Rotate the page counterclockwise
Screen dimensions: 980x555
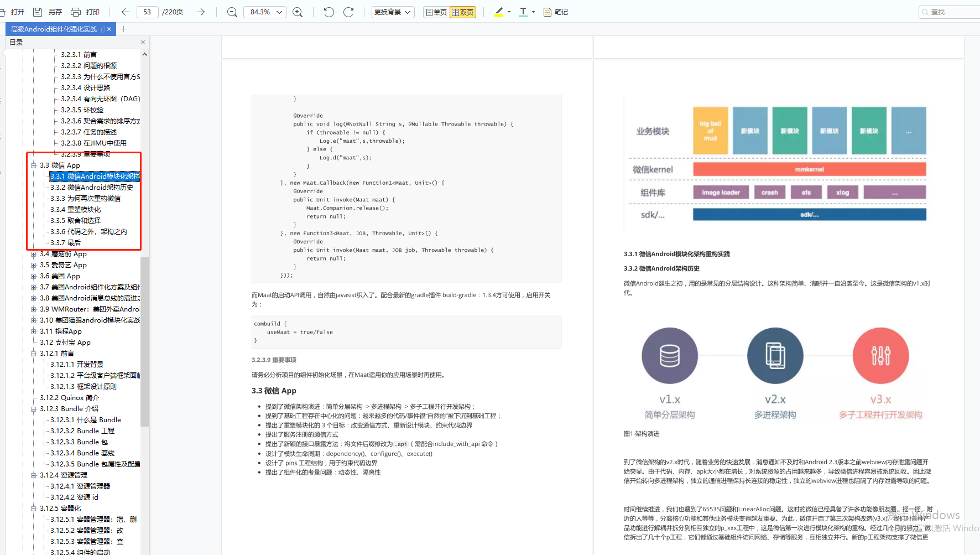click(x=329, y=12)
